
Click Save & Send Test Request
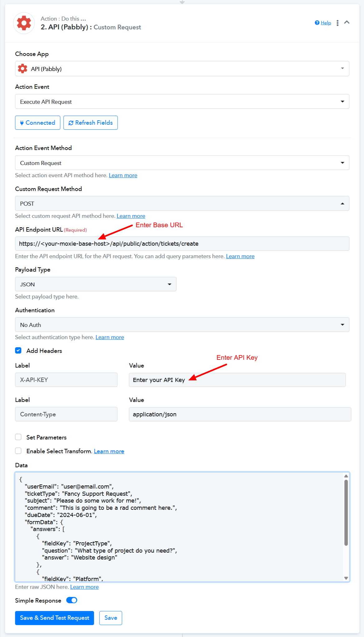coord(55,618)
